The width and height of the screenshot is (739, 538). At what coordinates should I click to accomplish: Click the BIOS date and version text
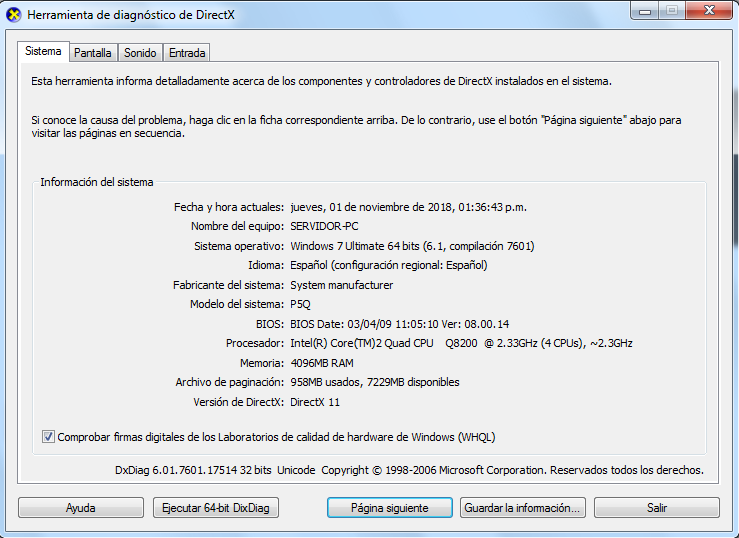pyautogui.click(x=399, y=324)
